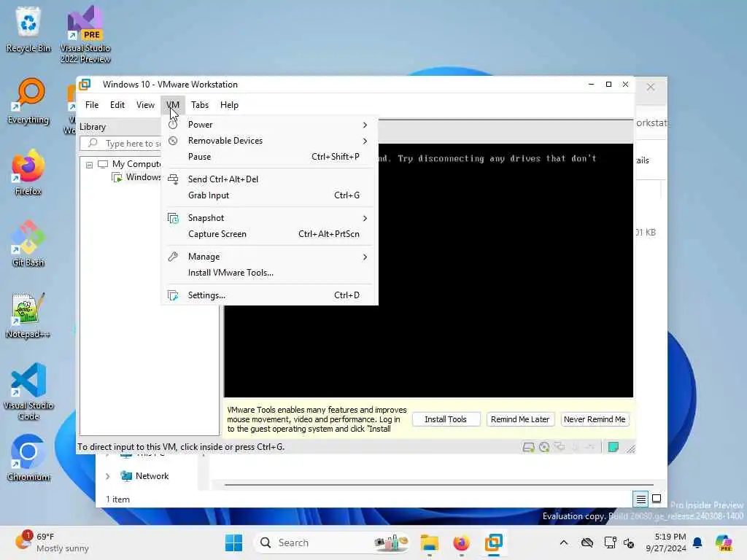
Task: Open Firefox from the taskbar
Action: 461,542
